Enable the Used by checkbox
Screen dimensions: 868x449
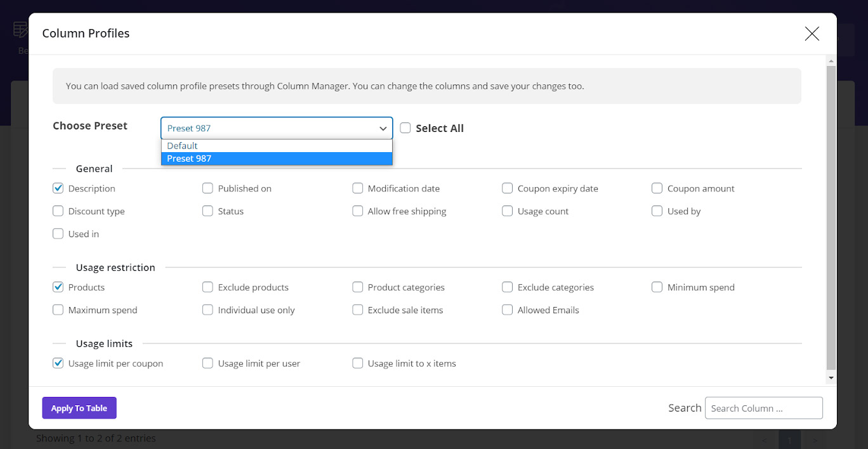[657, 211]
